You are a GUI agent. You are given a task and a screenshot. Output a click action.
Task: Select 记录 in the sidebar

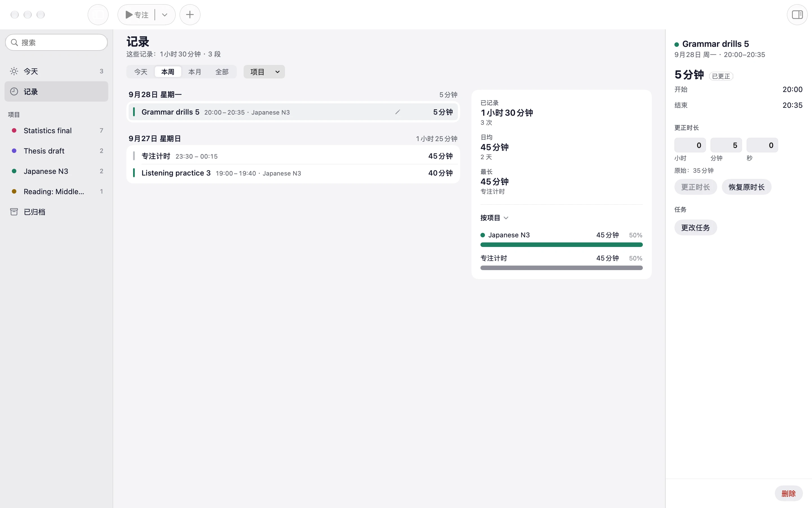pos(56,92)
